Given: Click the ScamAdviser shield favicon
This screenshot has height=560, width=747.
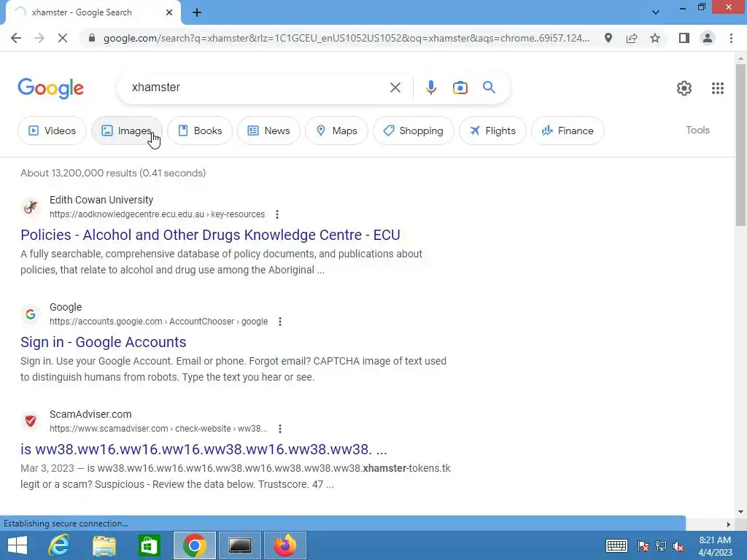Looking at the screenshot, I should coord(31,421).
